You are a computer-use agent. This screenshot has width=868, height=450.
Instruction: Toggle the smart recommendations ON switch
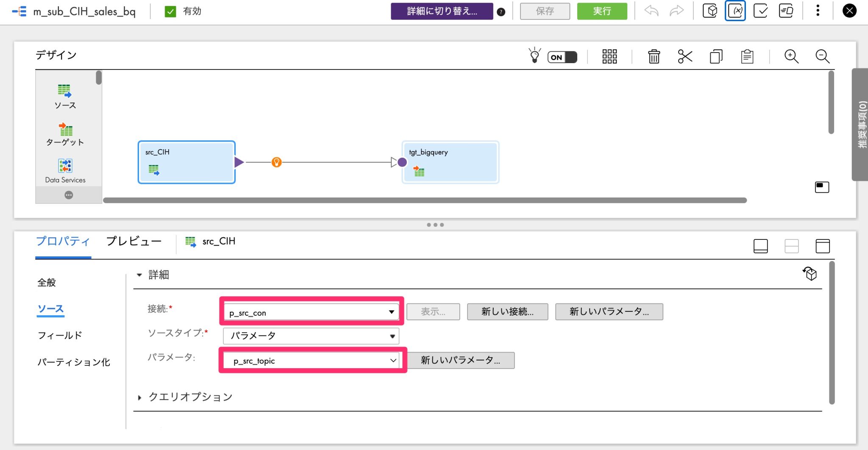[x=562, y=56]
